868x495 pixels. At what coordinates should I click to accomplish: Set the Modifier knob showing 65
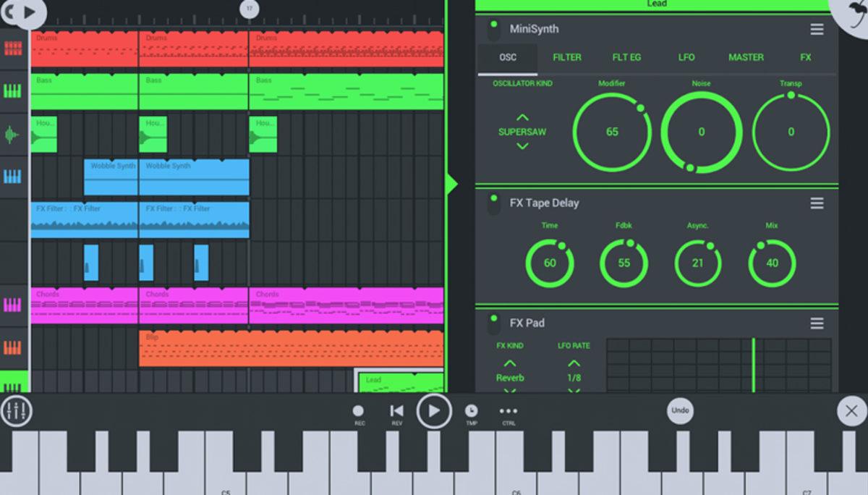[x=611, y=132]
